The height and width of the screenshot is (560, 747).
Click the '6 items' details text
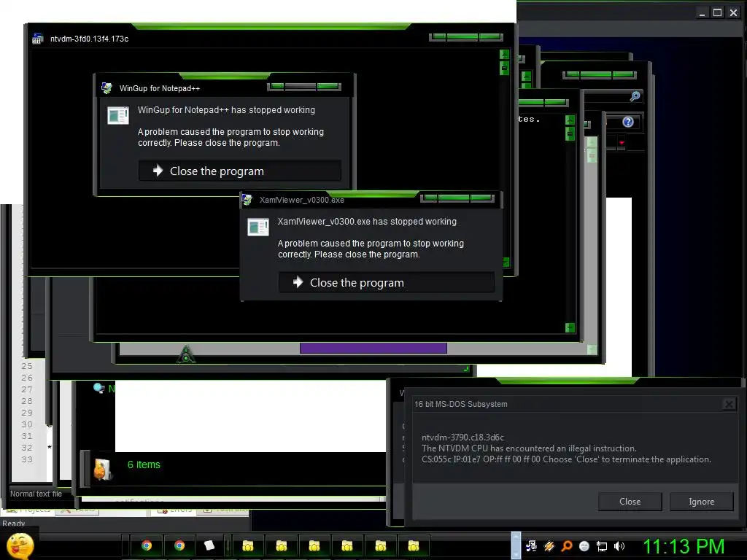[x=144, y=464]
